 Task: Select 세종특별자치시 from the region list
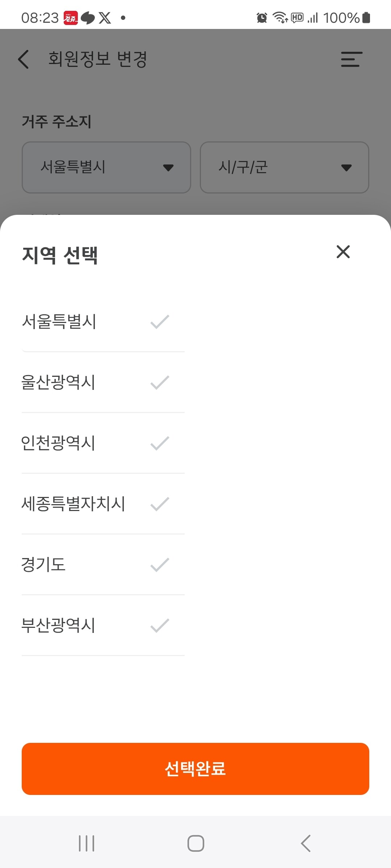coord(103,504)
